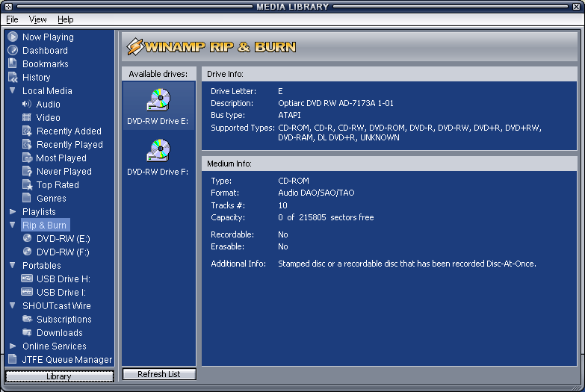The width and height of the screenshot is (585, 392).
Task: Expand the Playlists tree node
Action: click(x=13, y=211)
